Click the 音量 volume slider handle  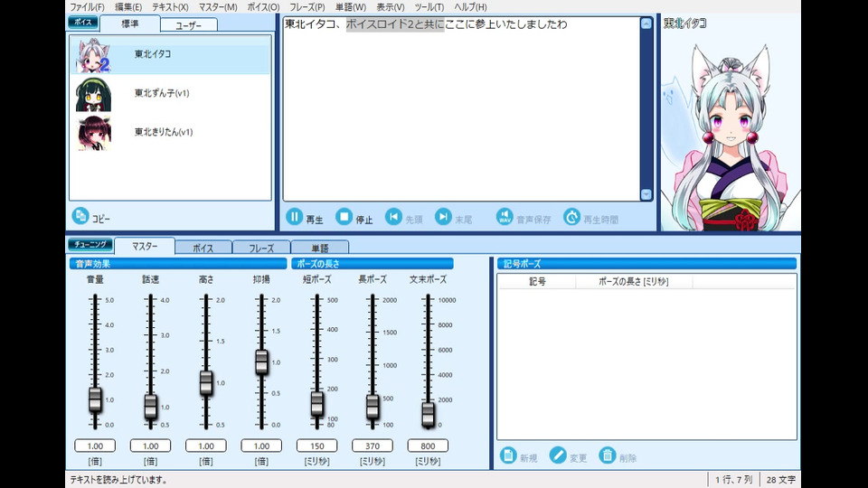(95, 399)
